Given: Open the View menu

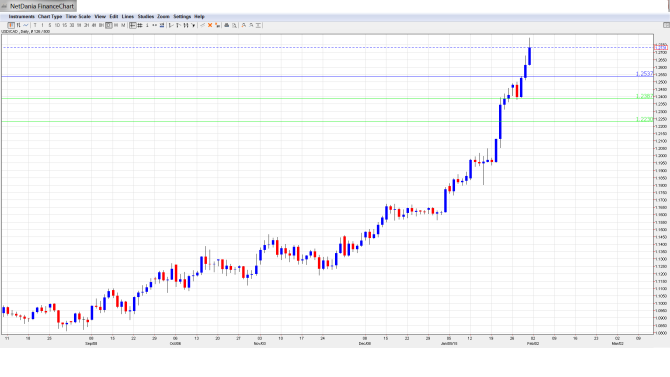Looking at the screenshot, I should tap(100, 16).
